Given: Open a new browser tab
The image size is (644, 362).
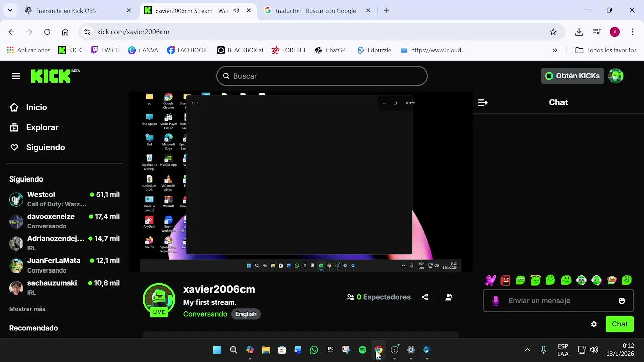Looking at the screenshot, I should pyautogui.click(x=386, y=10).
